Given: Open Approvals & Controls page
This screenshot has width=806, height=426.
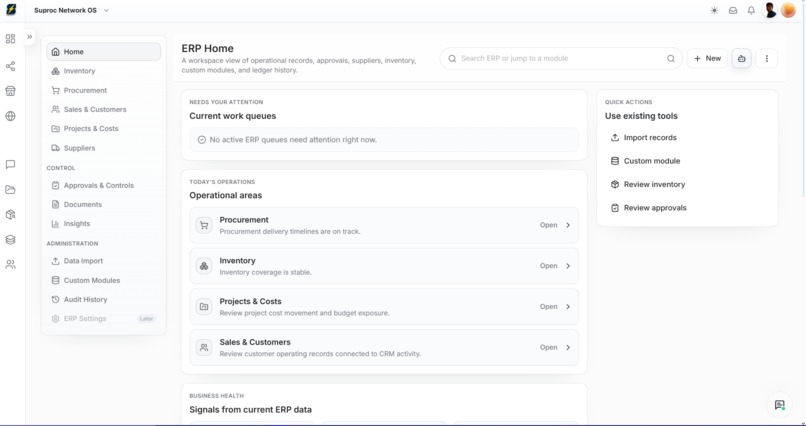Looking at the screenshot, I should pos(103,185).
